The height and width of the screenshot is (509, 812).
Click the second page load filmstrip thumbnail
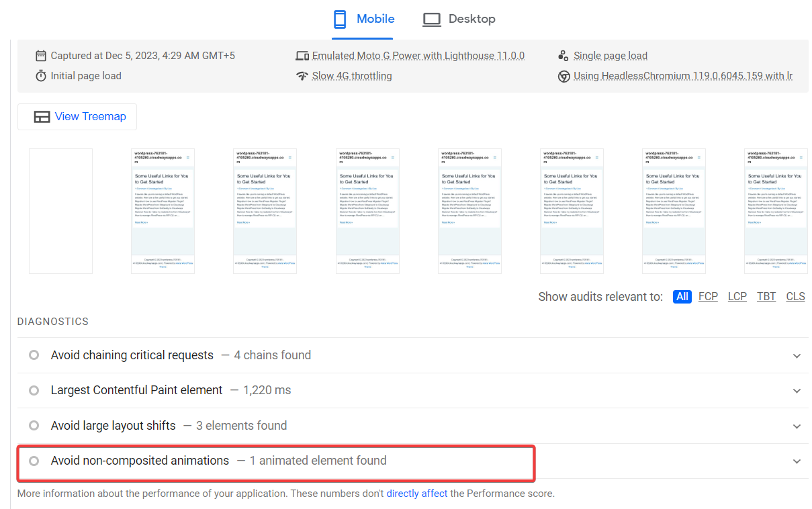pos(163,211)
